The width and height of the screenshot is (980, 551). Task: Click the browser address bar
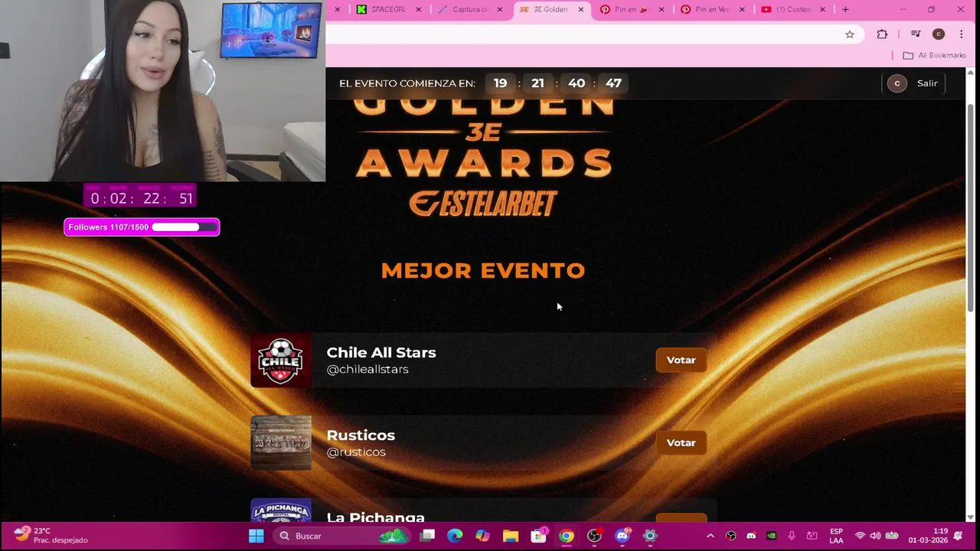[582, 34]
